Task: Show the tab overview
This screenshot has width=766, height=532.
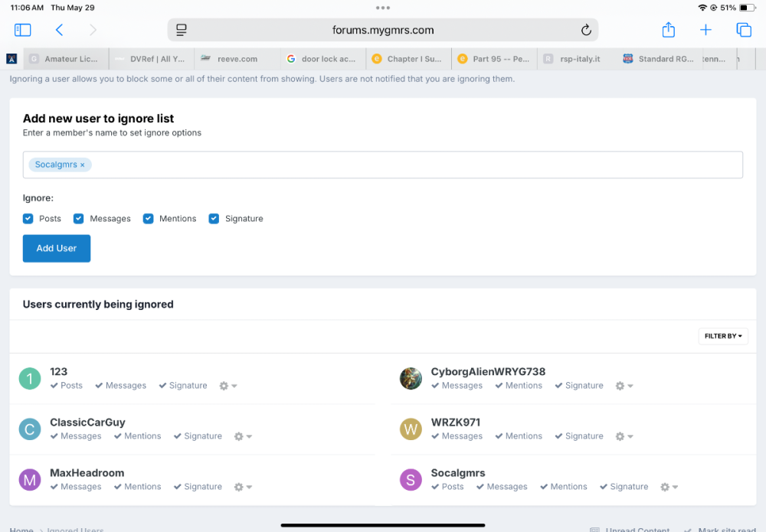Action: (743, 30)
